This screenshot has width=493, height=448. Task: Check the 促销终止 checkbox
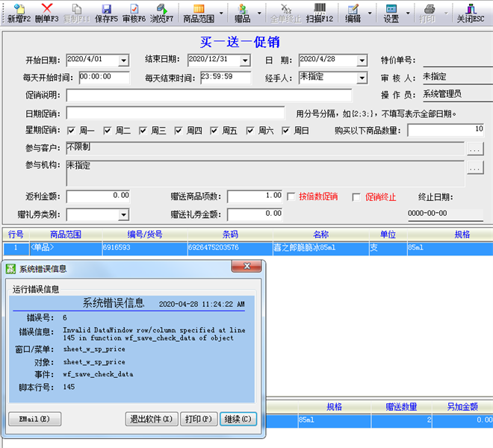356,197
